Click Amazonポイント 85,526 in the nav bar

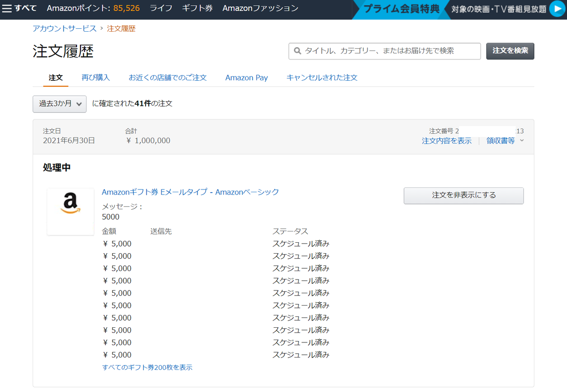point(93,9)
